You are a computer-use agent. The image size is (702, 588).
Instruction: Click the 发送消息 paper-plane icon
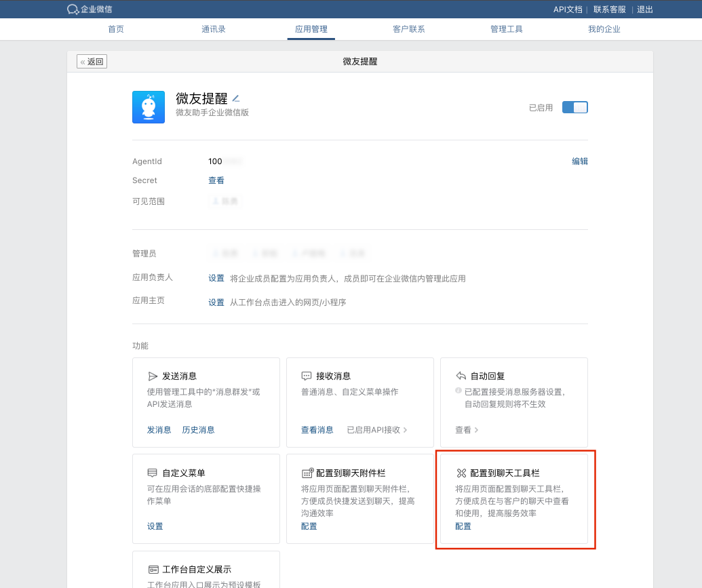coord(153,376)
